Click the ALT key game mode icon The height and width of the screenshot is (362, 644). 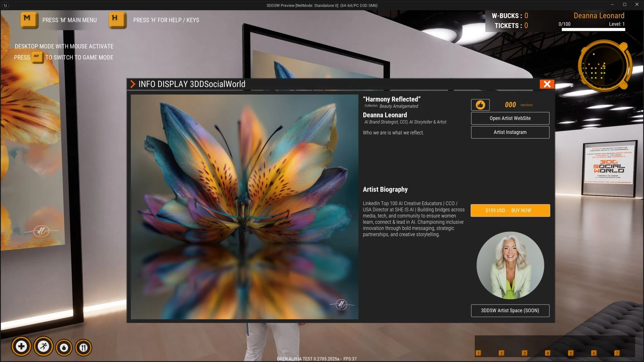point(37,57)
